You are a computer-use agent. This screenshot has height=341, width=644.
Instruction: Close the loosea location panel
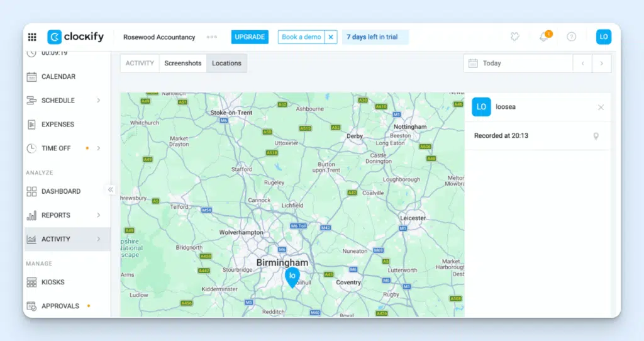[x=601, y=107]
